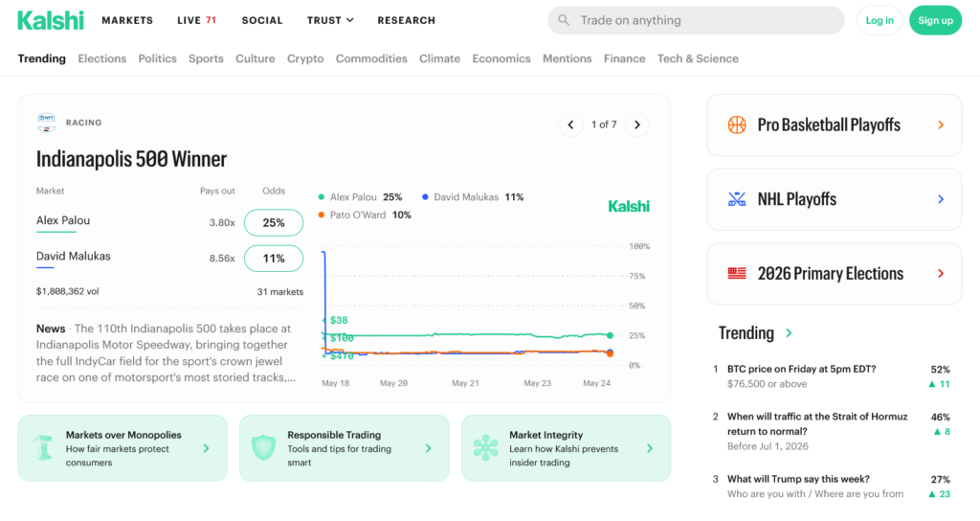Image resolution: width=980 pixels, height=521 pixels.
Task: Open Pro Basketball Playoffs via orange chevron
Action: pyautogui.click(x=941, y=125)
